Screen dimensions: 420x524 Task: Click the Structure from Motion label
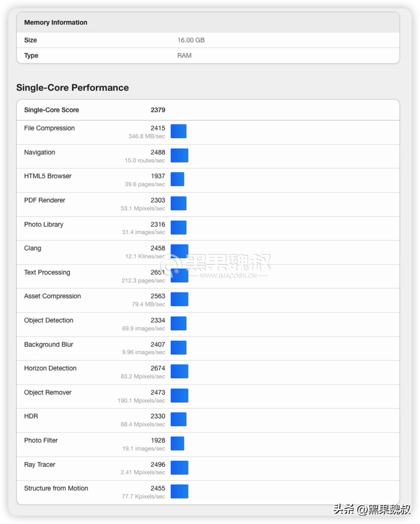pyautogui.click(x=56, y=488)
